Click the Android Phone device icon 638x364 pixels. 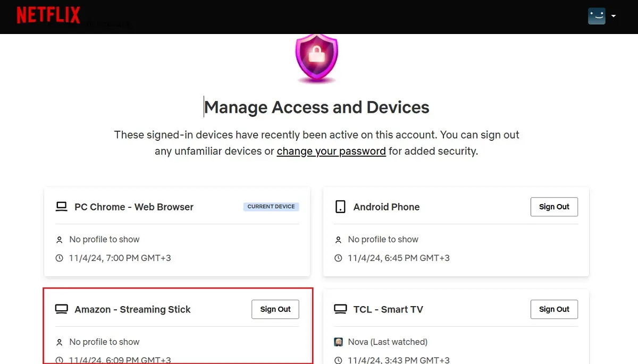(340, 207)
